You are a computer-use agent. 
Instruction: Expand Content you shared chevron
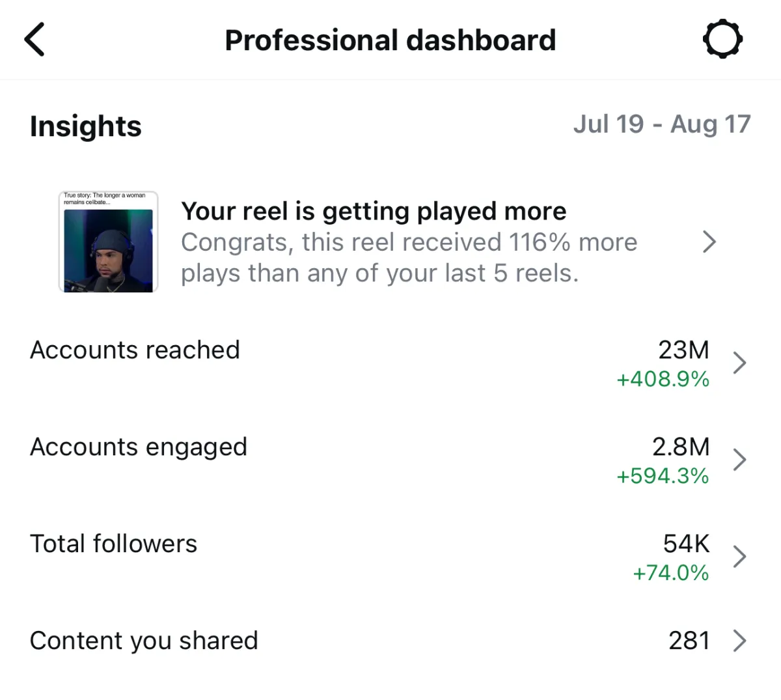click(739, 641)
